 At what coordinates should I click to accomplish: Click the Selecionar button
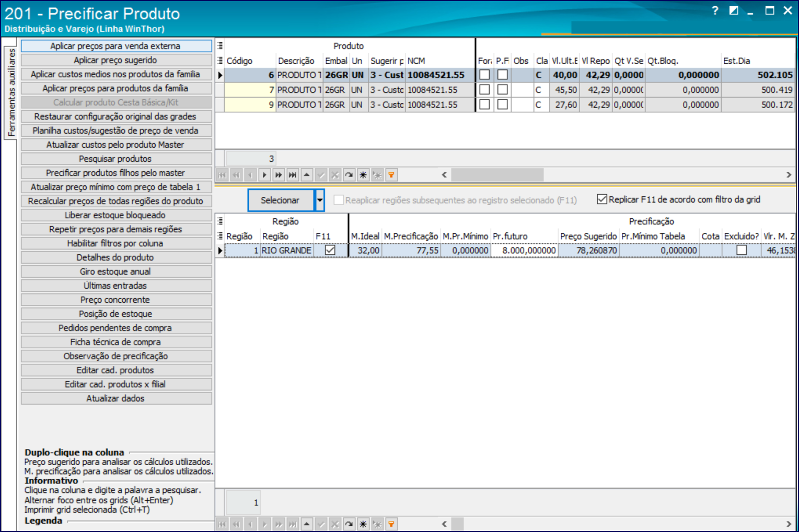tap(281, 200)
